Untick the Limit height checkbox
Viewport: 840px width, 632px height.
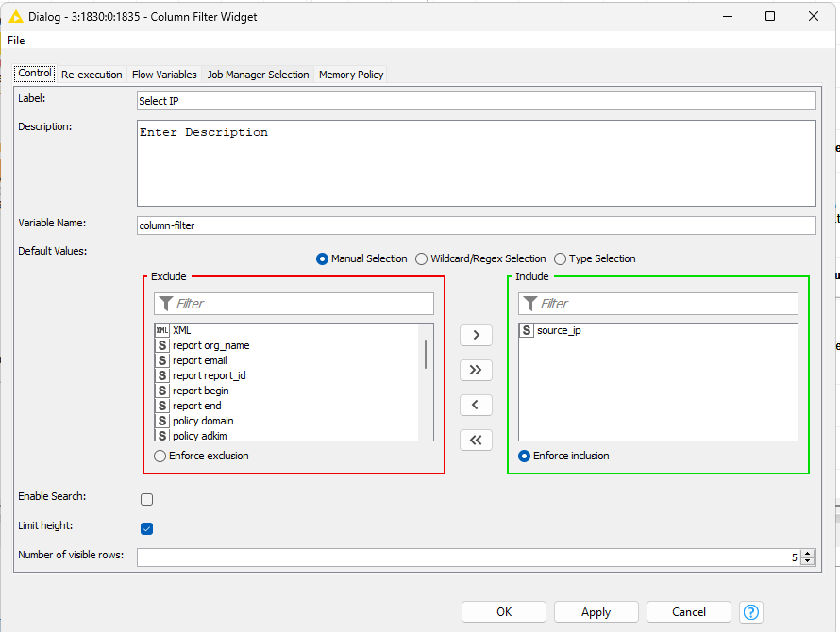point(147,528)
